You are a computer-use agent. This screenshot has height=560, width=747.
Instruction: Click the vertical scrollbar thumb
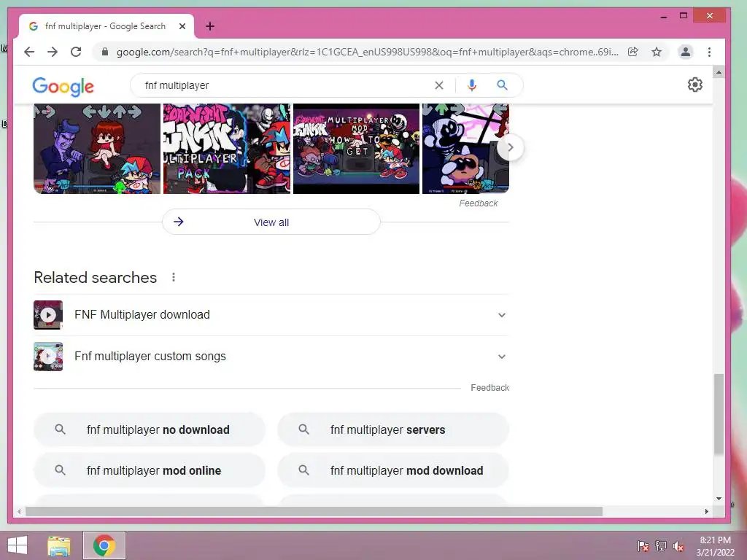pyautogui.click(x=719, y=414)
